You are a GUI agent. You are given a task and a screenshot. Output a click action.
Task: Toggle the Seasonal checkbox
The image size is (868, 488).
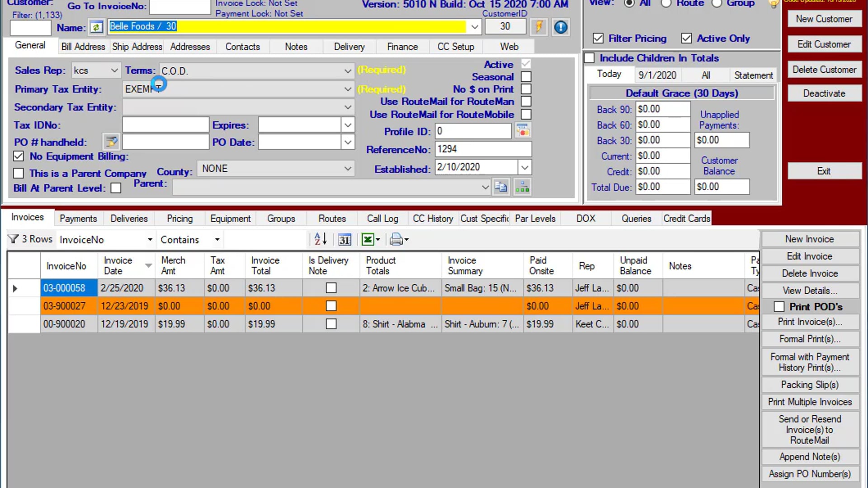[526, 77]
